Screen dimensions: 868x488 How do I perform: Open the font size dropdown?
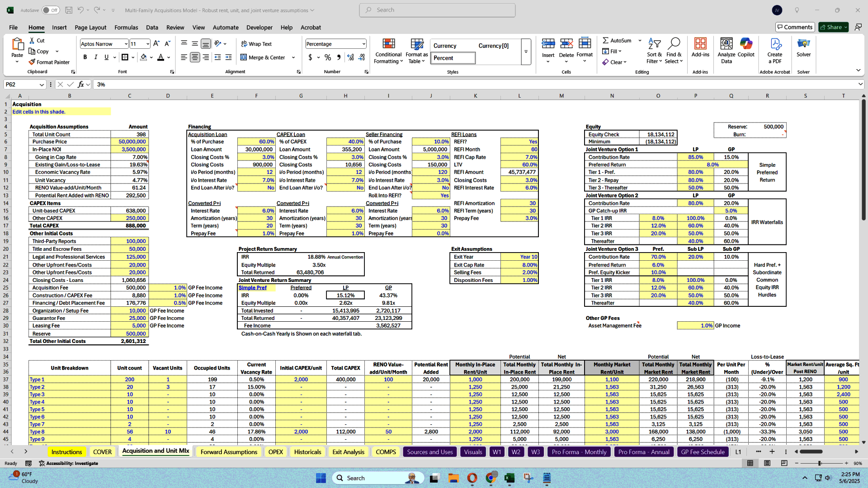147,44
